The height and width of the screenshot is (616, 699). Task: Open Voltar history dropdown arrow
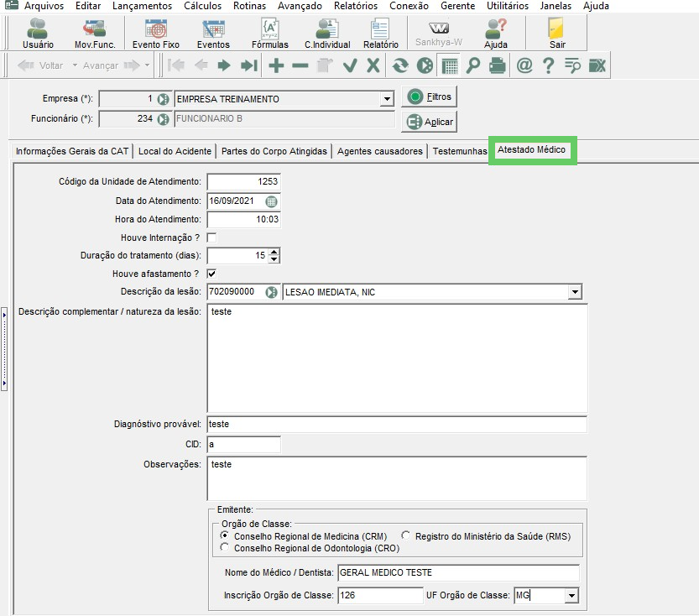[x=75, y=65]
